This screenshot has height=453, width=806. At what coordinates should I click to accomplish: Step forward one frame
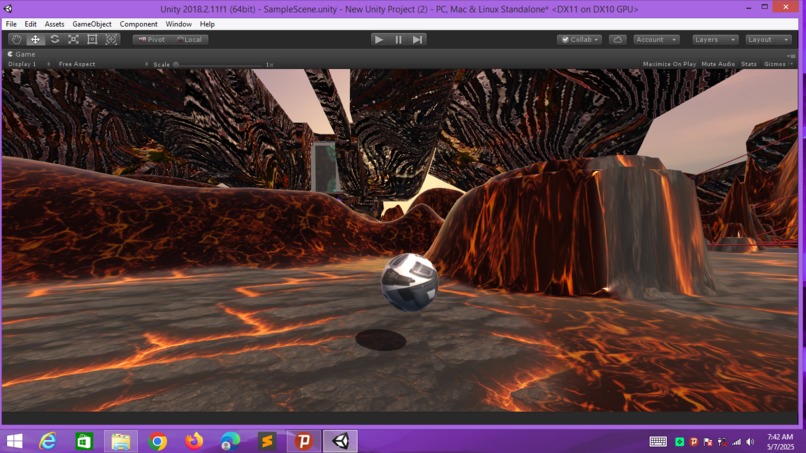[417, 40]
